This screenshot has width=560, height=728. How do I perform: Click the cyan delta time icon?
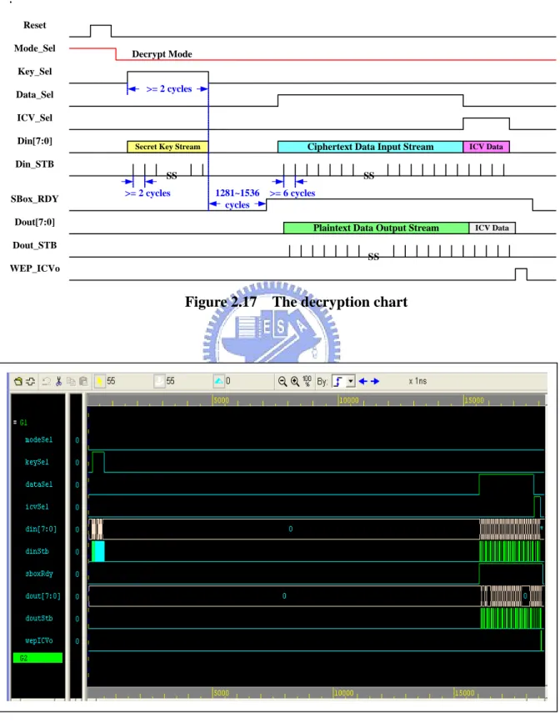click(x=218, y=381)
